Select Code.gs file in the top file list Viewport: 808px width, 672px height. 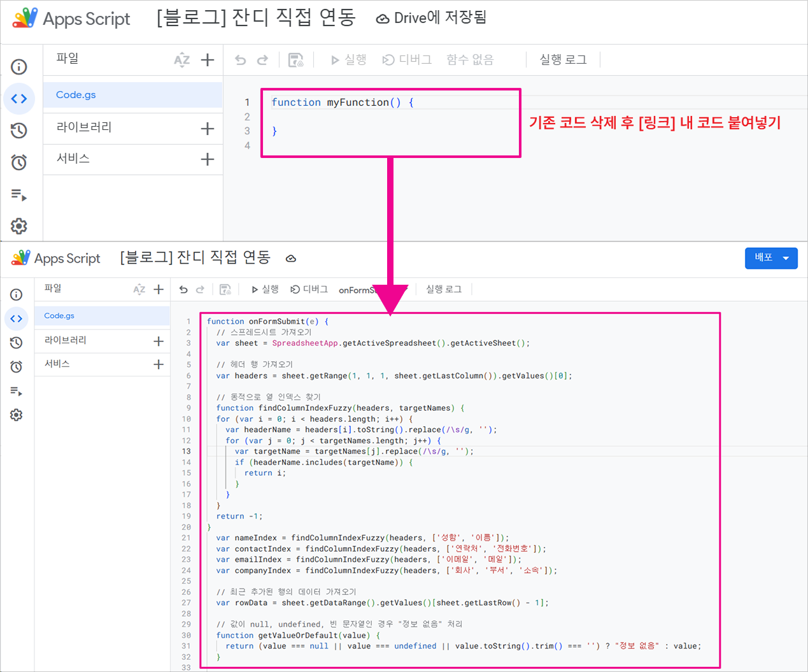(x=76, y=95)
